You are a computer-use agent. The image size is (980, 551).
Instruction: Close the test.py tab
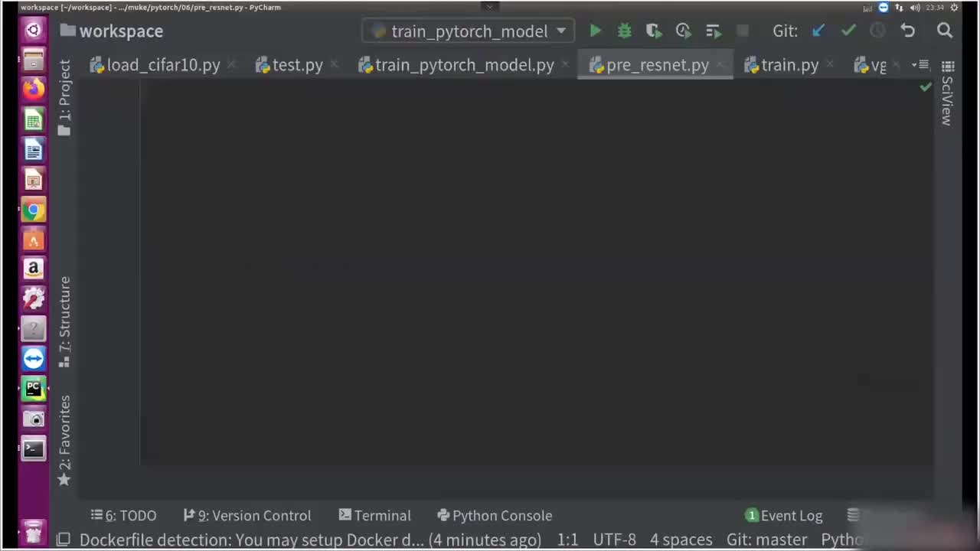(334, 65)
